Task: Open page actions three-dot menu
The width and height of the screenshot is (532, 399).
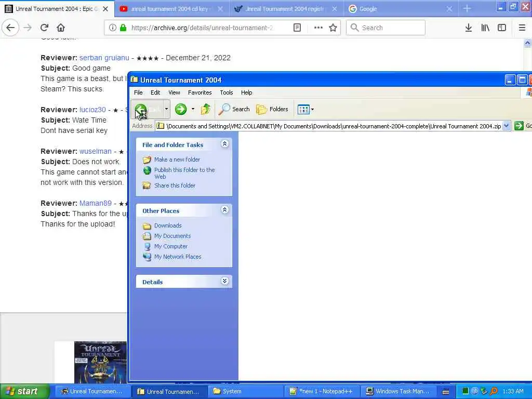Action: click(x=318, y=28)
